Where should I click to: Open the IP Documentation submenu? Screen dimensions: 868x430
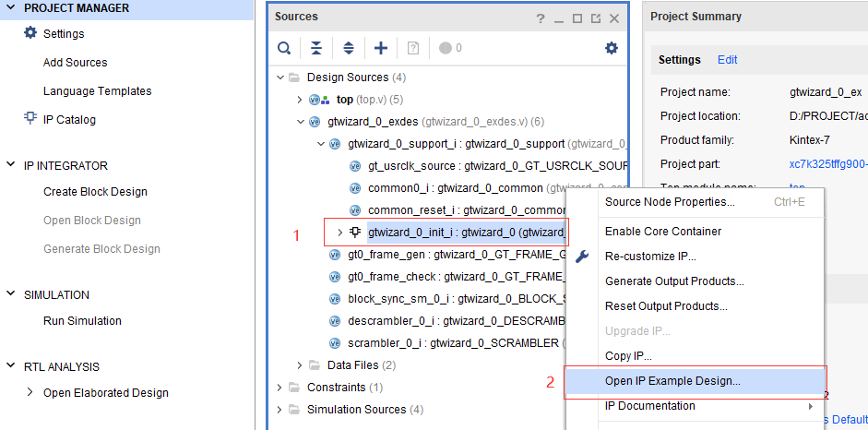695,406
